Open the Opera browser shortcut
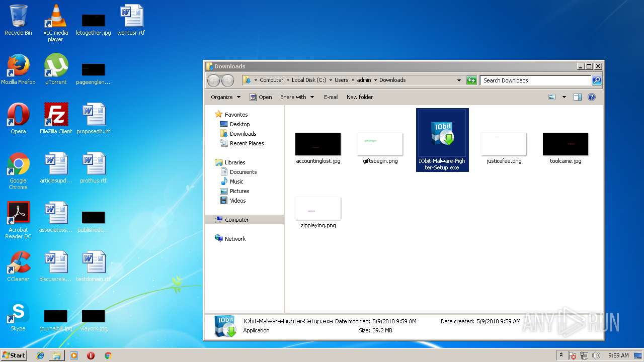The image size is (644, 362). [18, 119]
